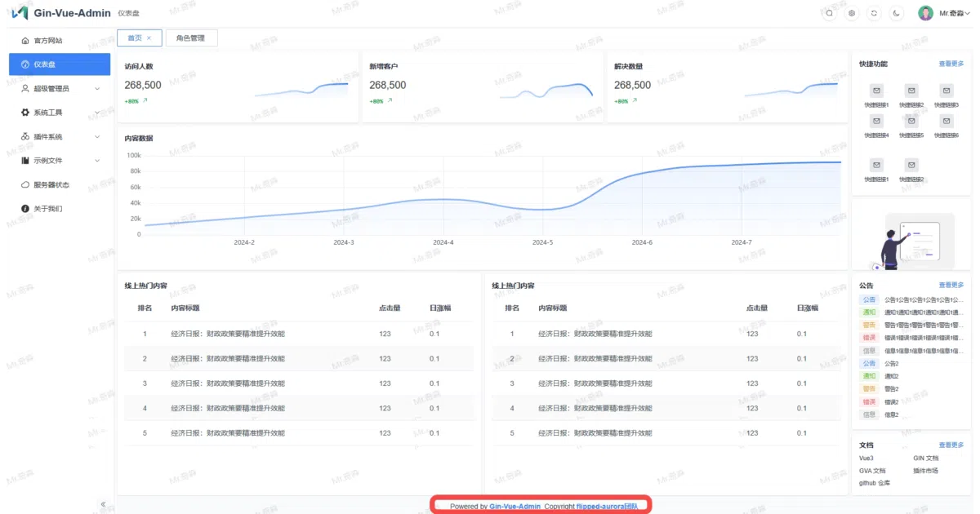Click the 关于我们 info icon
This screenshot has width=980, height=514.
pos(25,209)
